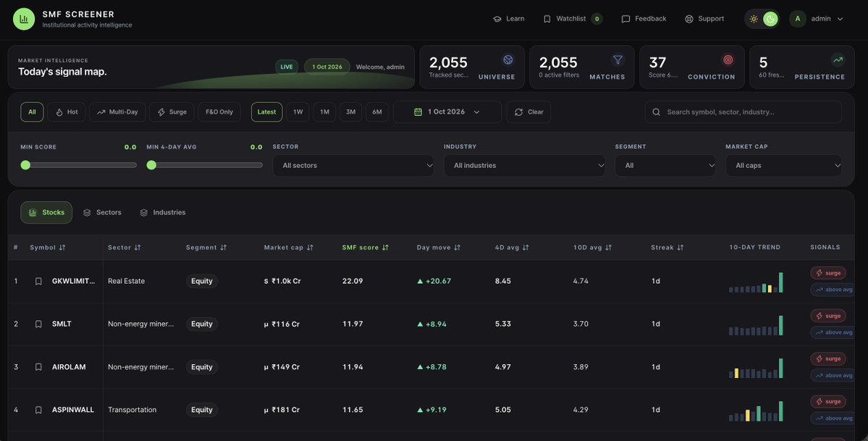Open the Learn page

click(508, 19)
